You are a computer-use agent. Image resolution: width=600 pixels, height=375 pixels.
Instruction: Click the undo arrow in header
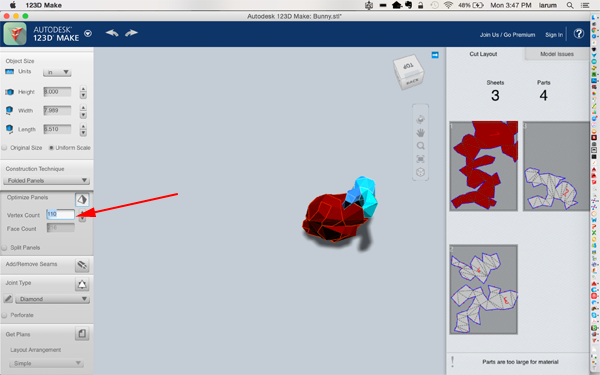(112, 33)
